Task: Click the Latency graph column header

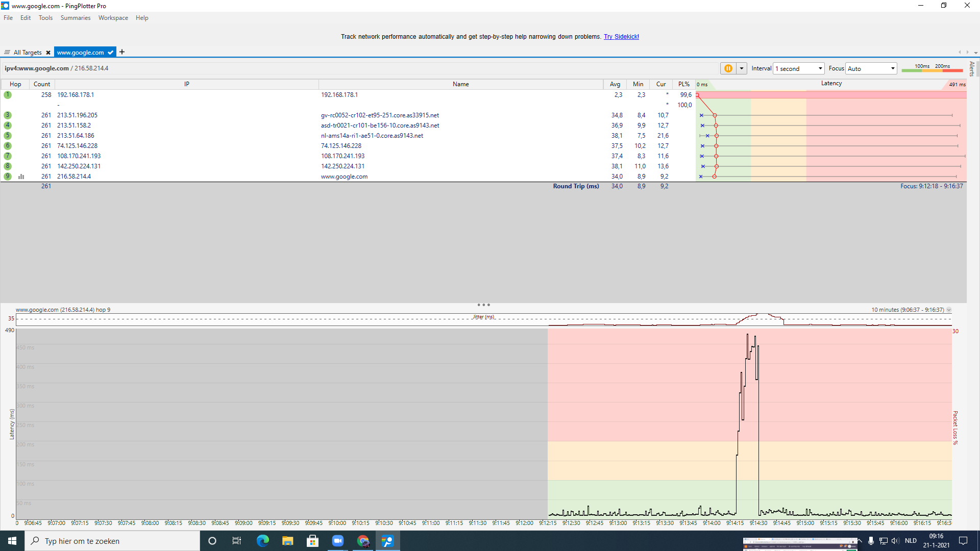Action: [x=831, y=84]
